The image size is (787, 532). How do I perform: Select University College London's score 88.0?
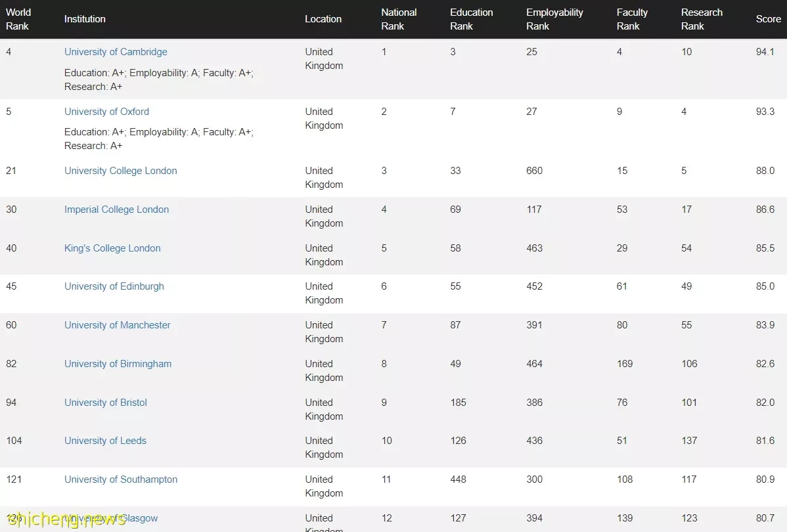pyautogui.click(x=765, y=171)
